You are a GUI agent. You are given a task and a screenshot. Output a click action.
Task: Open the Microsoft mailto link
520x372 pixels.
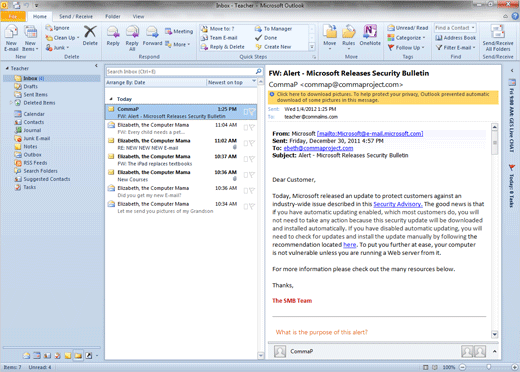[370, 134]
